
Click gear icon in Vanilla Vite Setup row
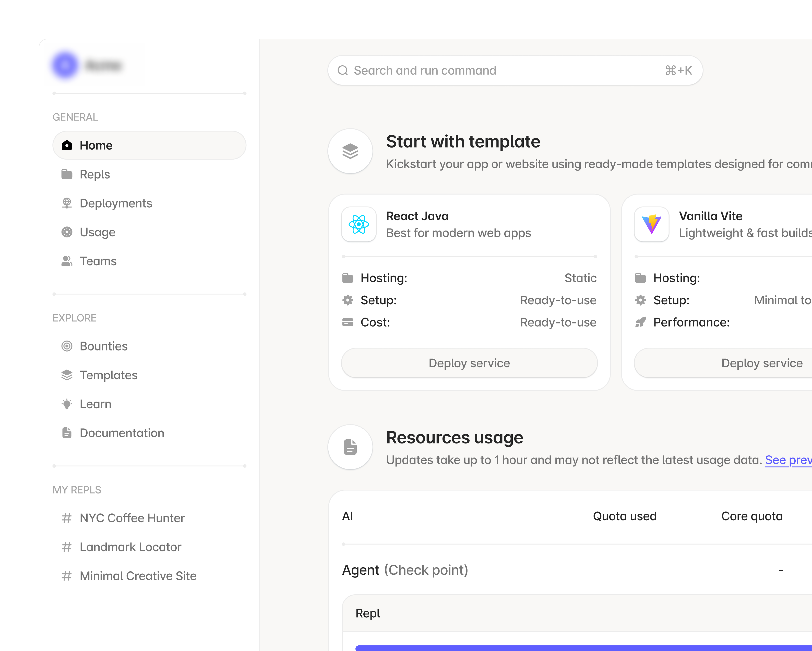pyautogui.click(x=640, y=300)
